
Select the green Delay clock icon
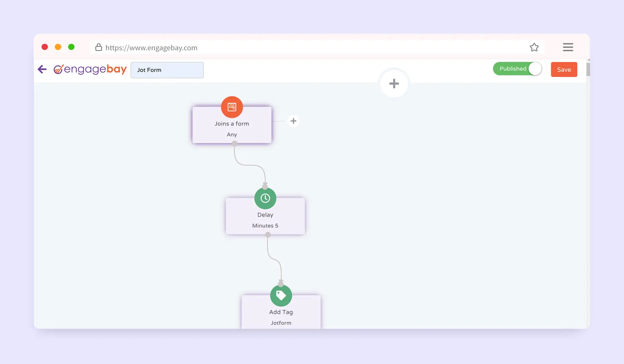[265, 198]
